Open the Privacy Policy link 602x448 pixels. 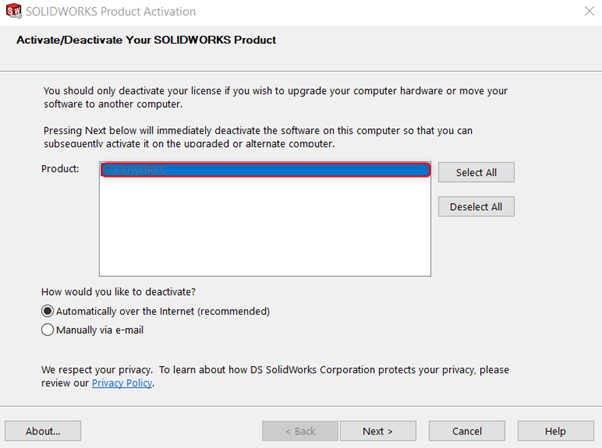click(x=122, y=383)
